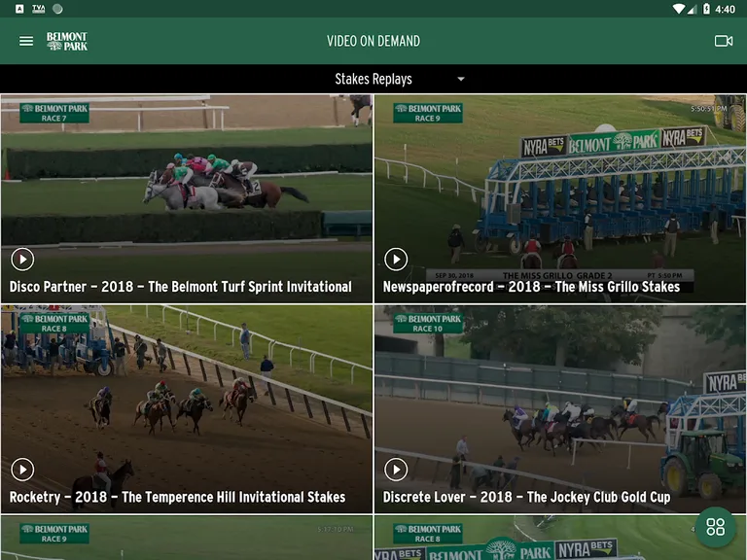Tap the 4:40 clock in status bar
Image resolution: width=747 pixels, height=560 pixels.
(x=725, y=9)
